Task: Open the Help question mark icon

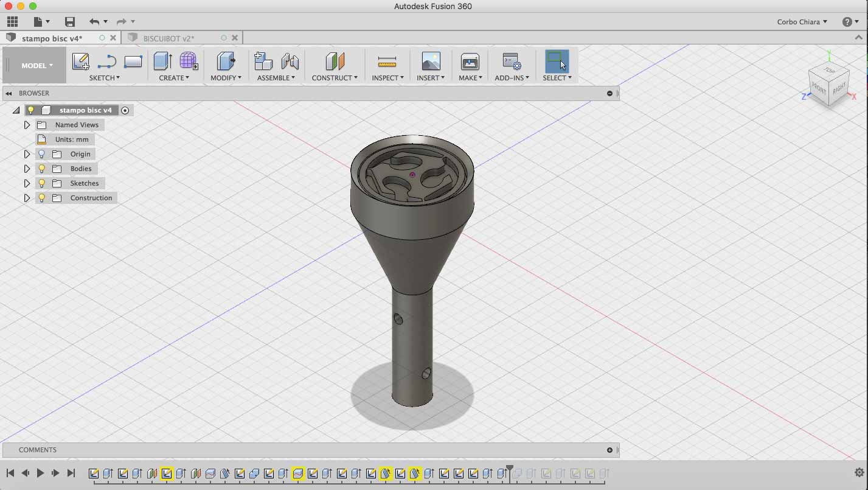Action: (847, 22)
